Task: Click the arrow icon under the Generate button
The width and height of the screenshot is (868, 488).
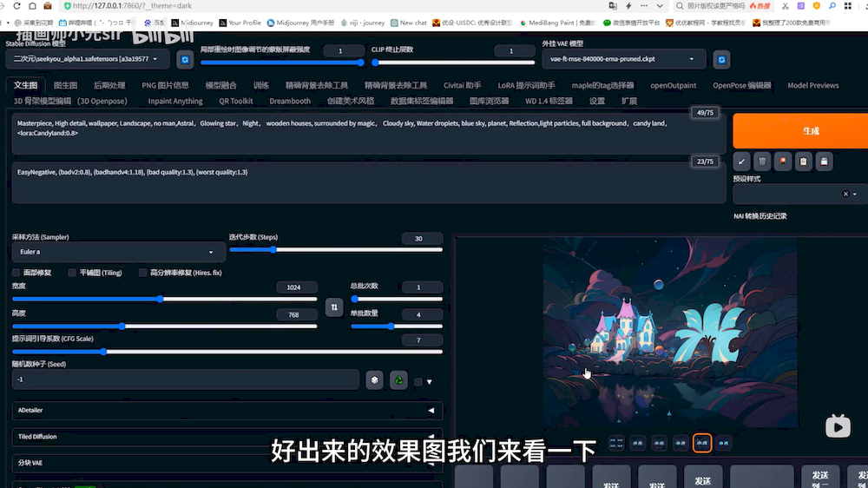Action: (x=741, y=162)
